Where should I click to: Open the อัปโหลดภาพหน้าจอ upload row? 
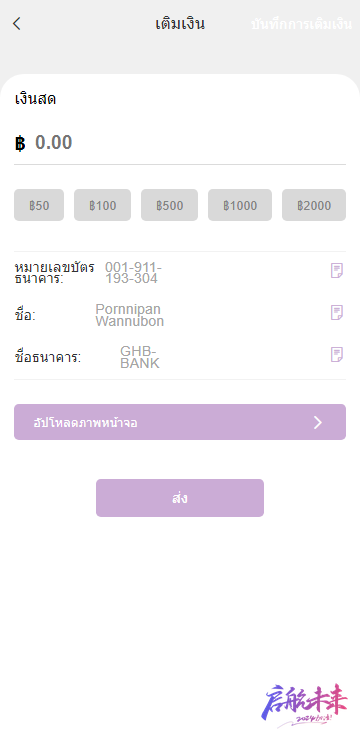pos(180,422)
